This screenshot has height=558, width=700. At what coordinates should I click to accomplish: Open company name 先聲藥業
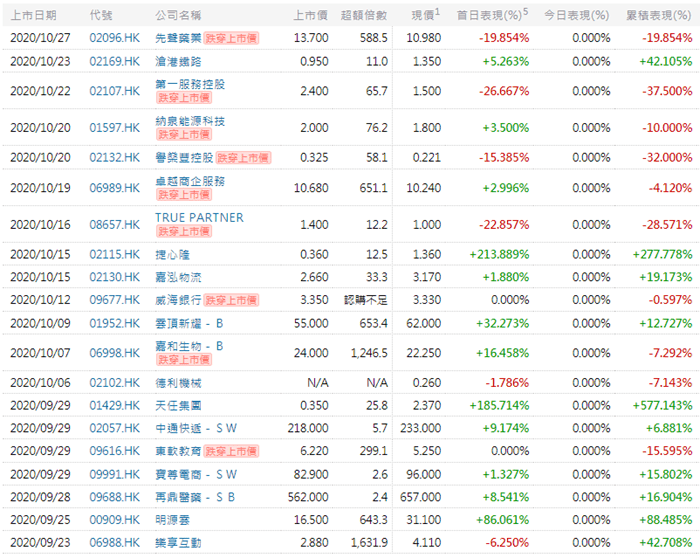[x=178, y=38]
